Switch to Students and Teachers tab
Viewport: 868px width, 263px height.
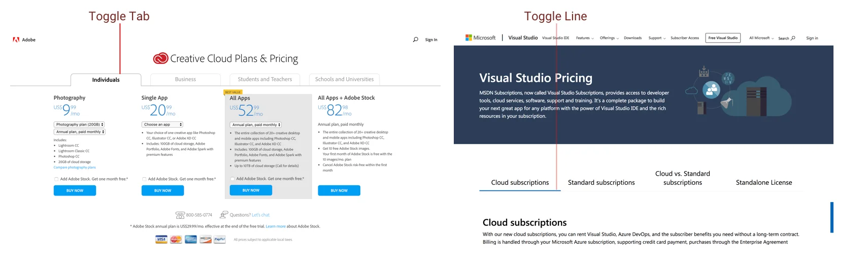tap(265, 79)
